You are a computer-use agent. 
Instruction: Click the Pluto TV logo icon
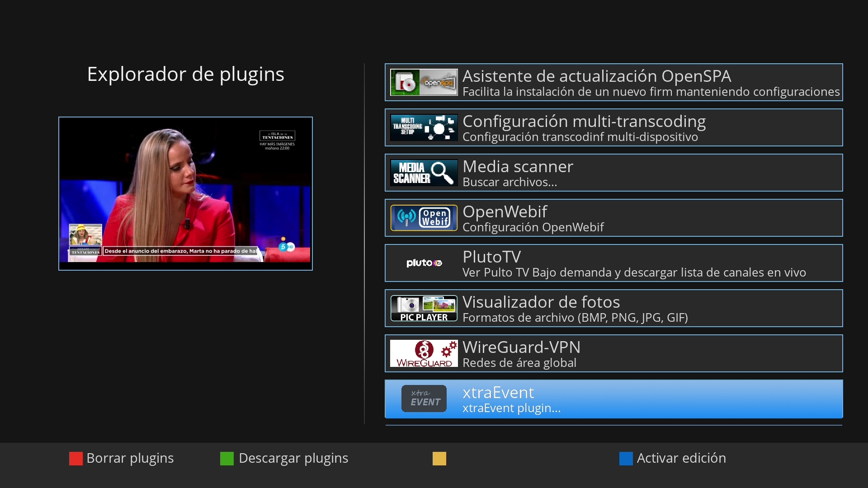click(x=424, y=263)
